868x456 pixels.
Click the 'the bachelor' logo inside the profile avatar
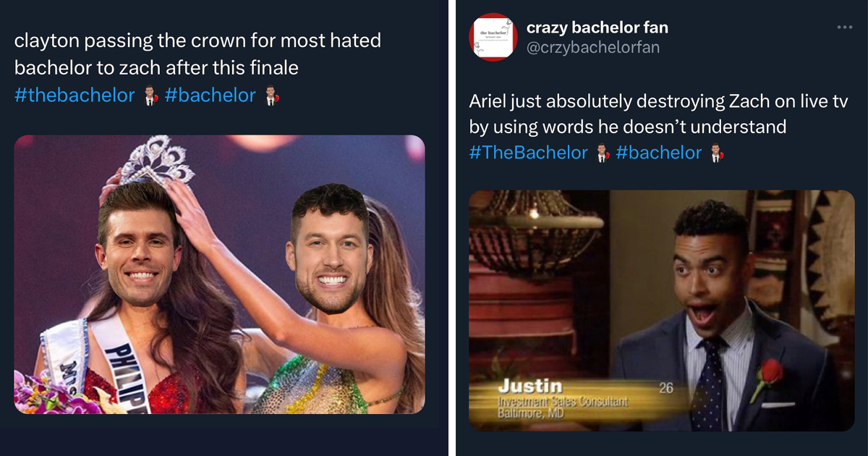pyautogui.click(x=493, y=32)
